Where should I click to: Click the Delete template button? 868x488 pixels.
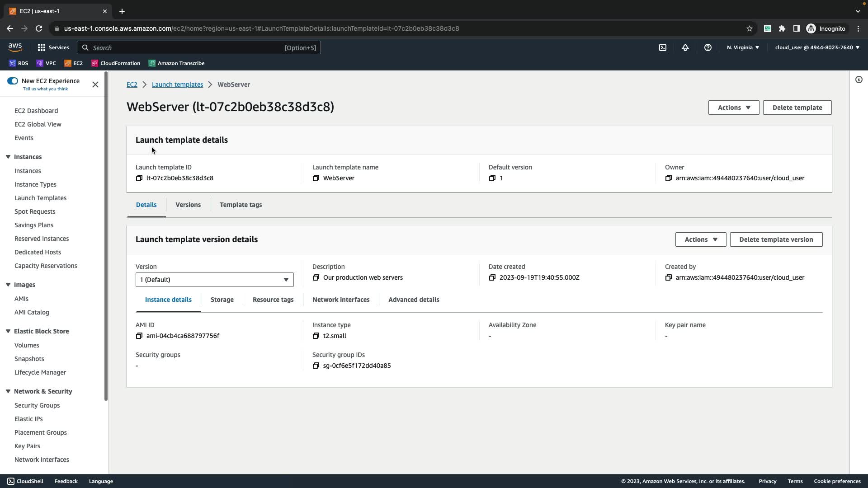pos(797,108)
